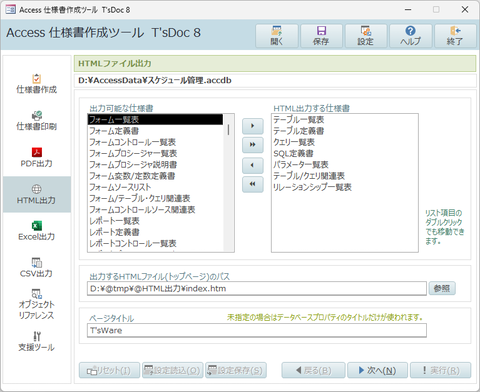Click the 終了 (Exit) toolbar button
Image resolution: width=480 pixels, height=392 pixels.
455,36
